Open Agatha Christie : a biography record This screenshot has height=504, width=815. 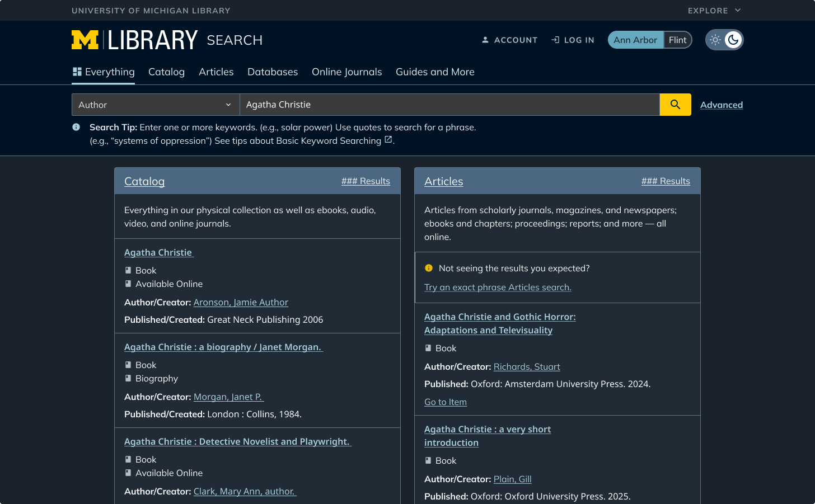tap(224, 347)
